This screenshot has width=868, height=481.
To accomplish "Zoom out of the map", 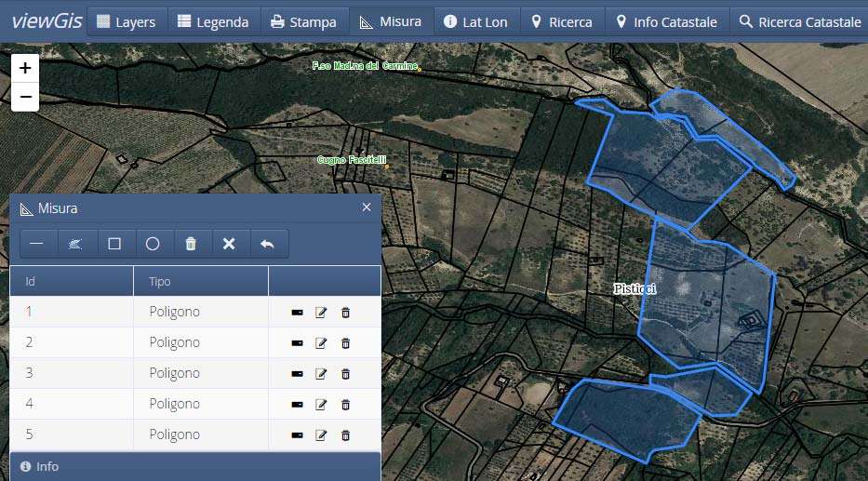I will (25, 97).
